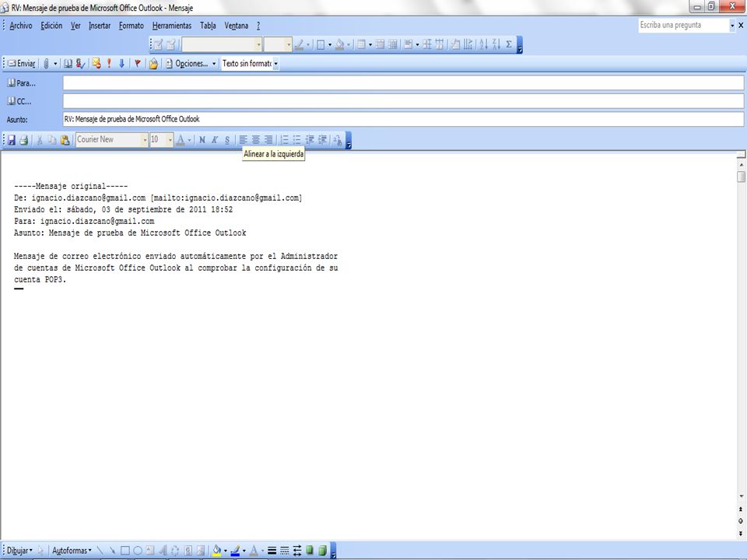Open the Archivo menu

(21, 26)
